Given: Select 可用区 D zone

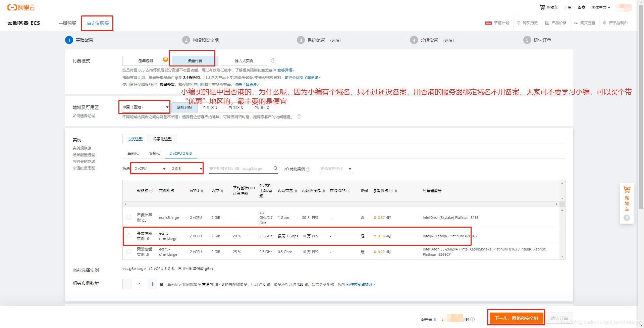Looking at the screenshot, I should [262, 107].
